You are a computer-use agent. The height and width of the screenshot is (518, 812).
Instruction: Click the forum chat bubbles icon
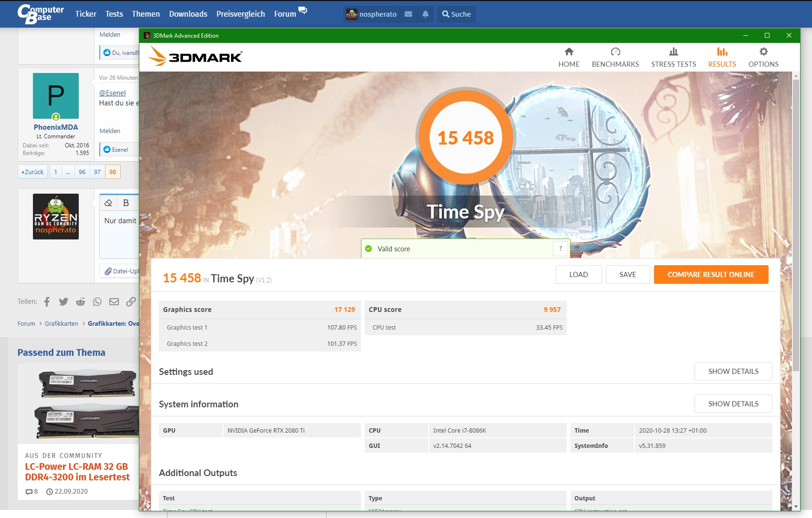(x=303, y=10)
